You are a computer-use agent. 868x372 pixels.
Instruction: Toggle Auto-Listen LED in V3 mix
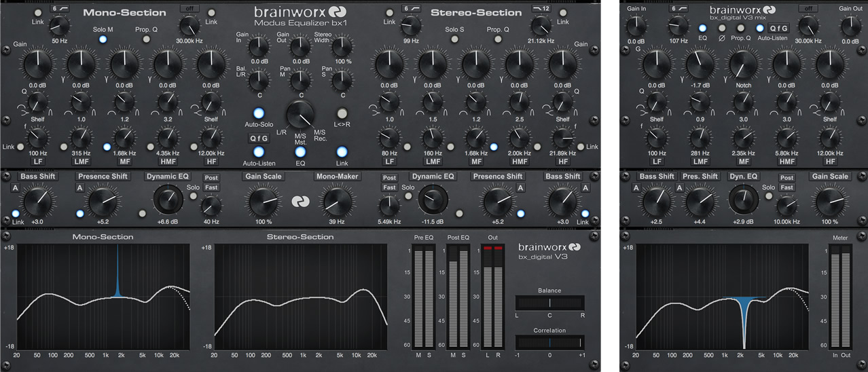760,29
